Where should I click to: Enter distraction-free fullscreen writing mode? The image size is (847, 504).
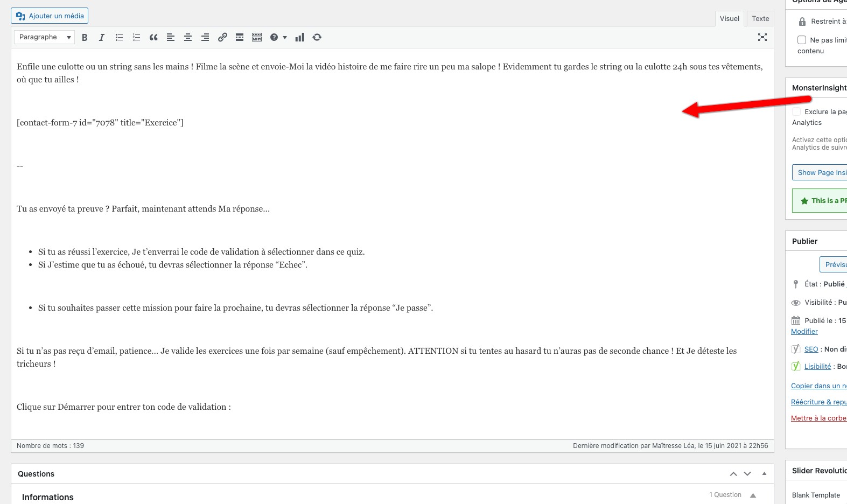click(x=762, y=37)
